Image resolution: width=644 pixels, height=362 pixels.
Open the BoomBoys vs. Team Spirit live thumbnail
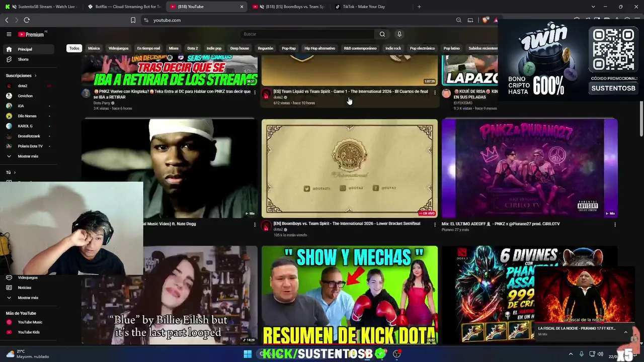tap(350, 168)
